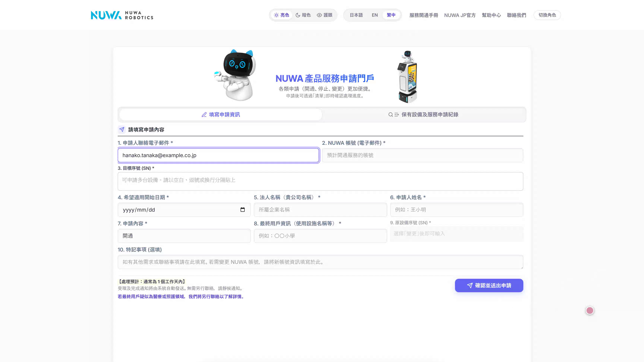Click the NUWA 產品服務申請門戶 heading
Screen dimensions: 644x362
(324, 78)
